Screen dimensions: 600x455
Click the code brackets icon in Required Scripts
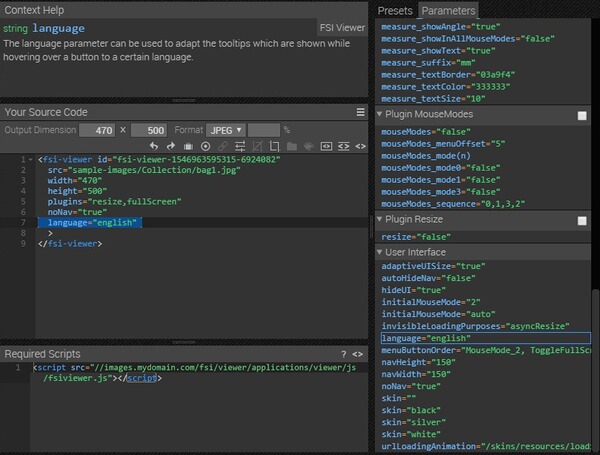click(x=358, y=354)
